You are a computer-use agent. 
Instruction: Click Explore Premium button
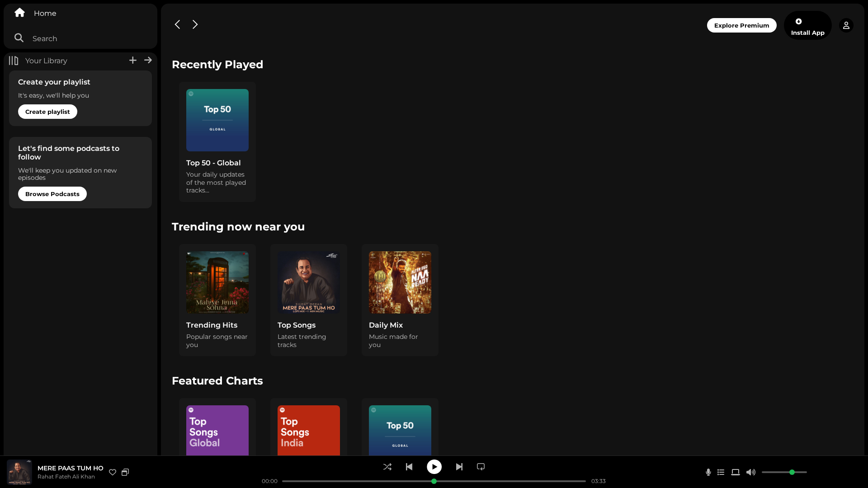(742, 25)
